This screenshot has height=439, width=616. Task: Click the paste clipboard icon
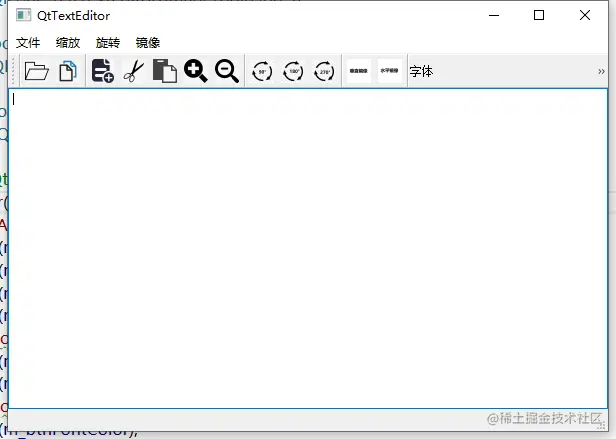click(165, 71)
